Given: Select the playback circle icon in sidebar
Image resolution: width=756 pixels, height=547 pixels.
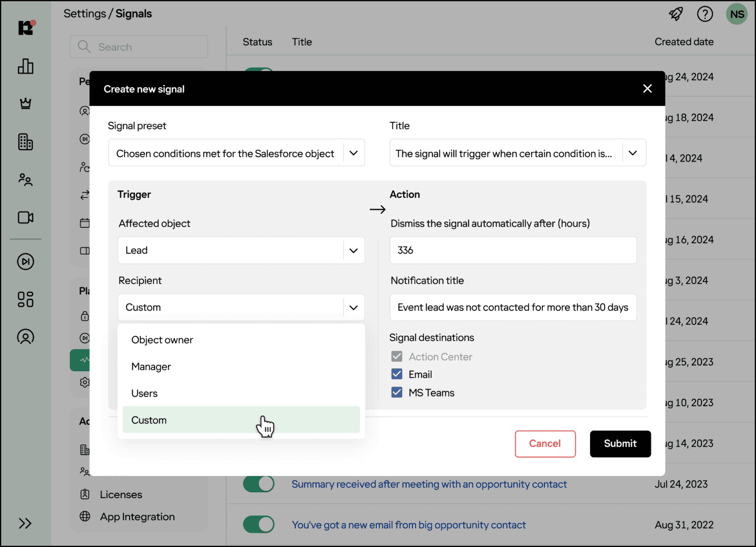Looking at the screenshot, I should coord(25,261).
